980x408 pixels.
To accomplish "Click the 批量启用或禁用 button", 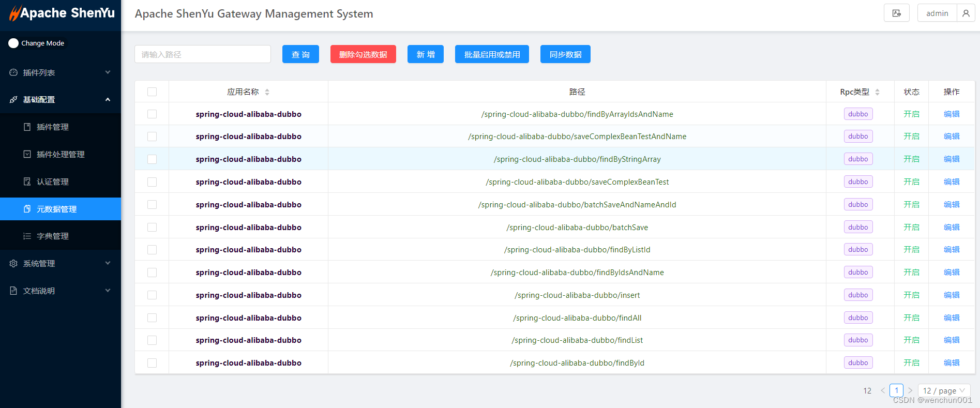I will pyautogui.click(x=492, y=54).
